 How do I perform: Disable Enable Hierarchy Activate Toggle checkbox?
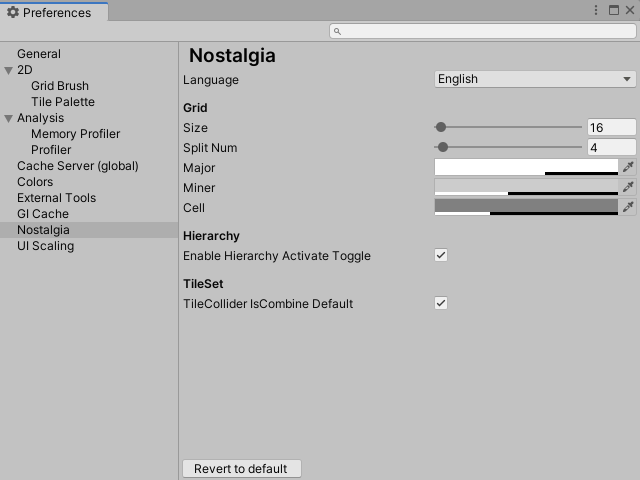[441, 256]
